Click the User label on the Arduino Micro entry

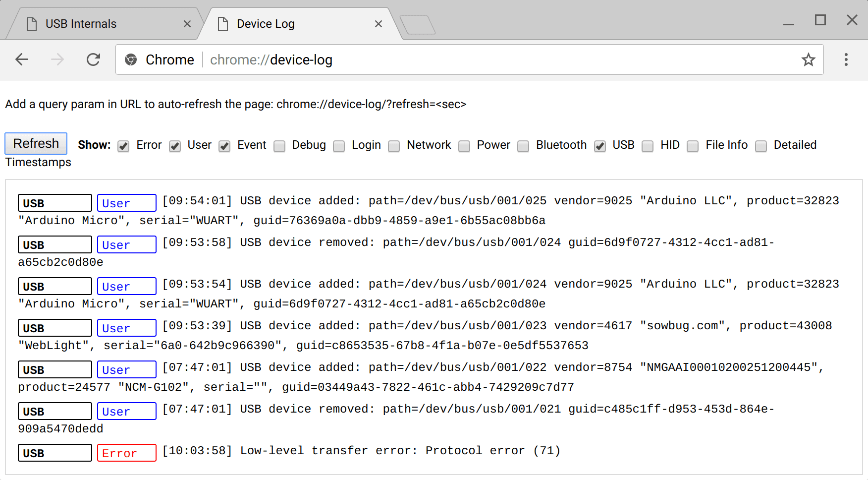[126, 203]
